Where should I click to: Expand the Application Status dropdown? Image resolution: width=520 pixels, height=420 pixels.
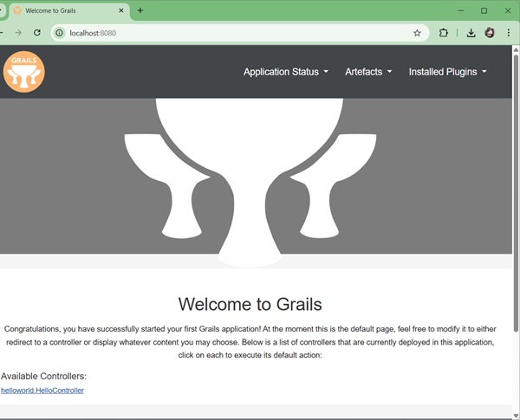pos(286,72)
